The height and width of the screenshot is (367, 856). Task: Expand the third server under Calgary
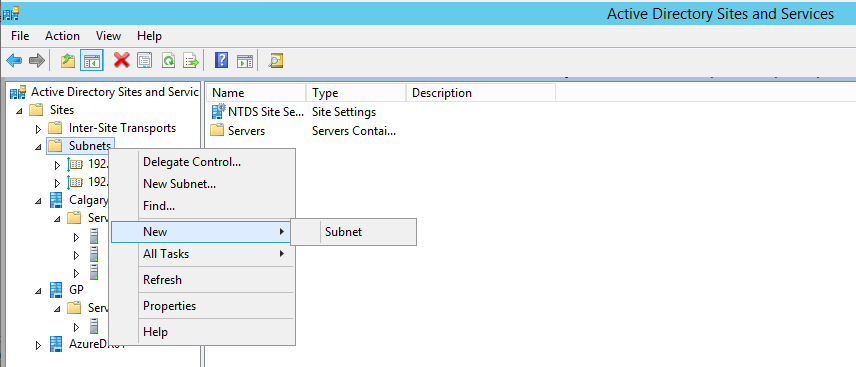pyautogui.click(x=76, y=273)
